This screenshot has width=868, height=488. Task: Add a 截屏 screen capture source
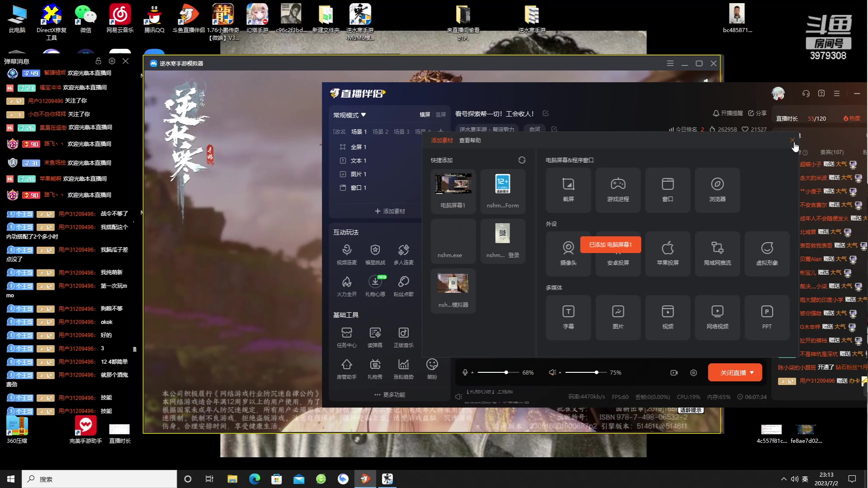point(568,190)
